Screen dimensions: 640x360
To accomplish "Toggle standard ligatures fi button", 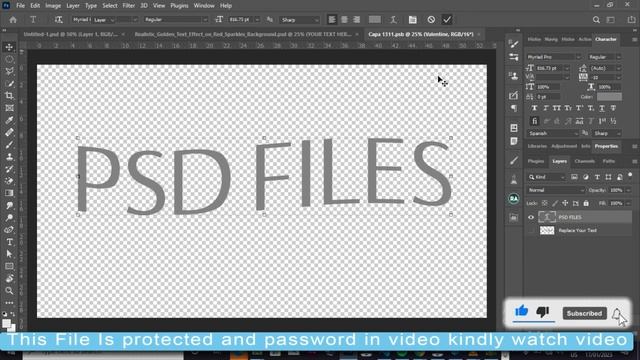I will (x=534, y=121).
